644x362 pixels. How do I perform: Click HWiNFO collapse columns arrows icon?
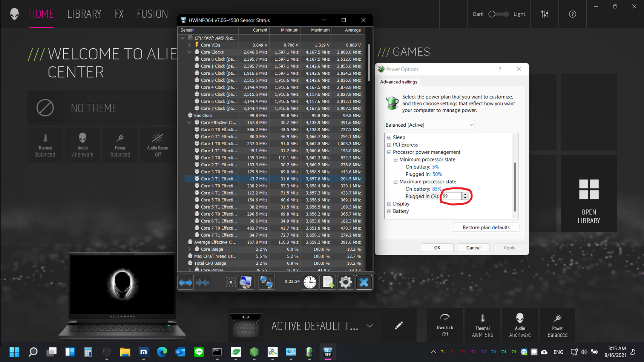pos(202,282)
